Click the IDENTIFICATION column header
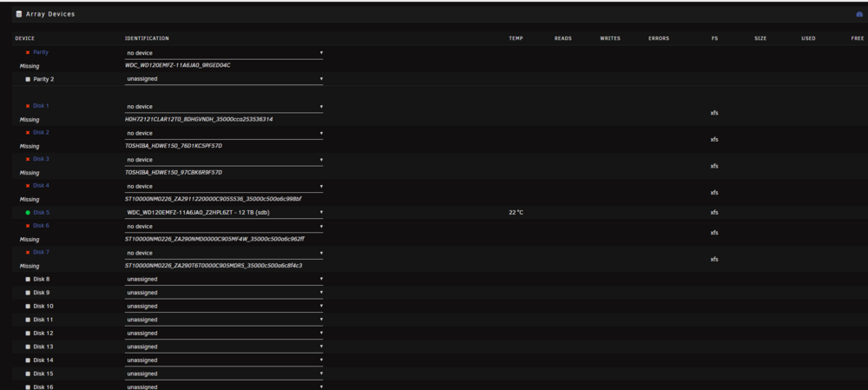 [147, 38]
